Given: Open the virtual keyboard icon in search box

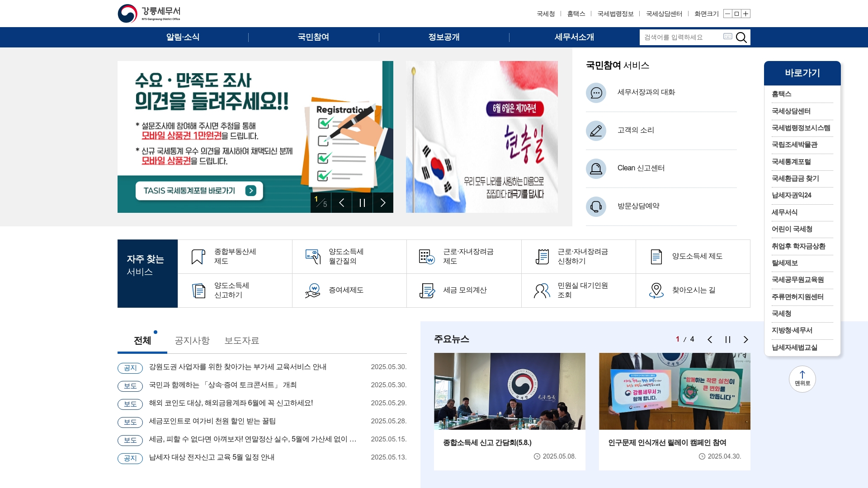Looking at the screenshot, I should (x=727, y=36).
